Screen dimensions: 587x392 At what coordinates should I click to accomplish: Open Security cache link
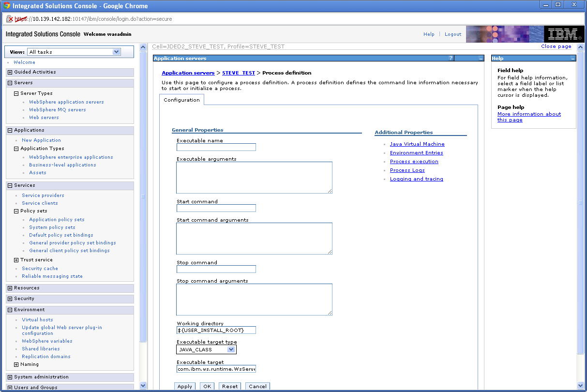[40, 269]
